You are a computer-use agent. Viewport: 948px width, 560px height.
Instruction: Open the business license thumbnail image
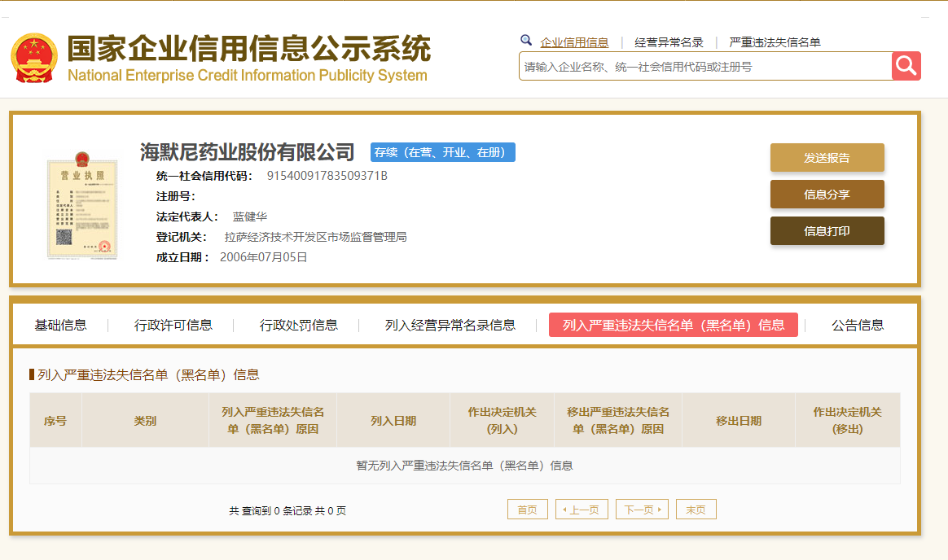coord(82,205)
